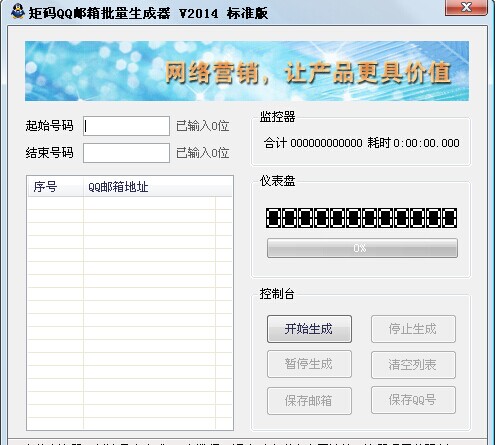Click the 结束号码 label
Screen dimensions: 497x445
tap(49, 153)
